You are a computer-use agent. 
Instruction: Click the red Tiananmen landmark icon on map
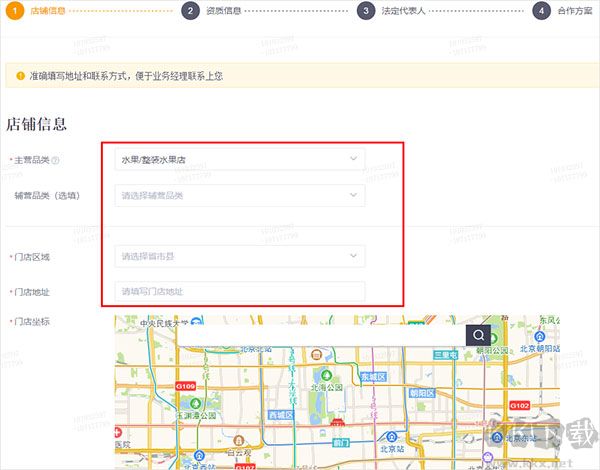coord(338,422)
